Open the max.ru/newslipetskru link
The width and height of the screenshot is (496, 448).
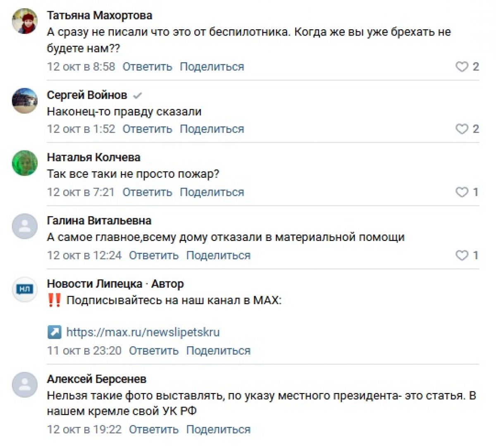tap(143, 332)
